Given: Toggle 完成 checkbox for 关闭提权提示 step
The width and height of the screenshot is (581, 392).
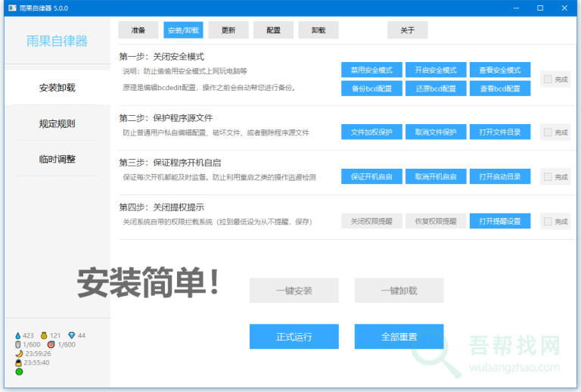Looking at the screenshot, I should coord(548,222).
